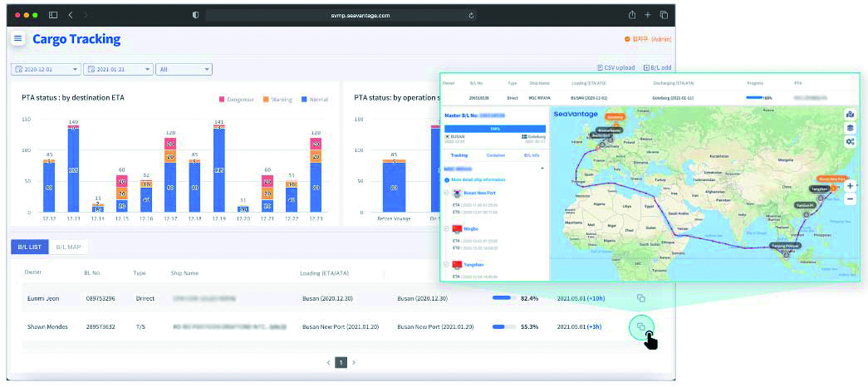Viewport: 868px width, 387px height.
Task: Go forward with the Safari forward arrow
Action: coord(86,15)
